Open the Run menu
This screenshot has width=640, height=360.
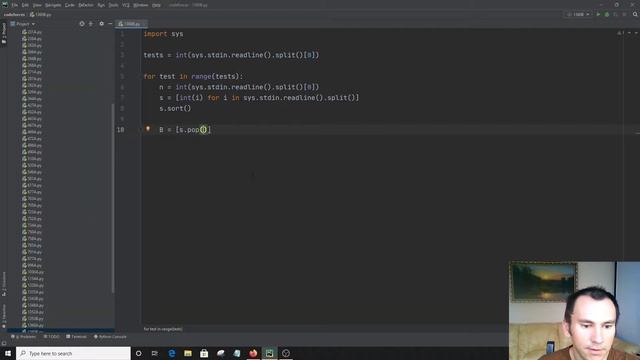[x=101, y=5]
